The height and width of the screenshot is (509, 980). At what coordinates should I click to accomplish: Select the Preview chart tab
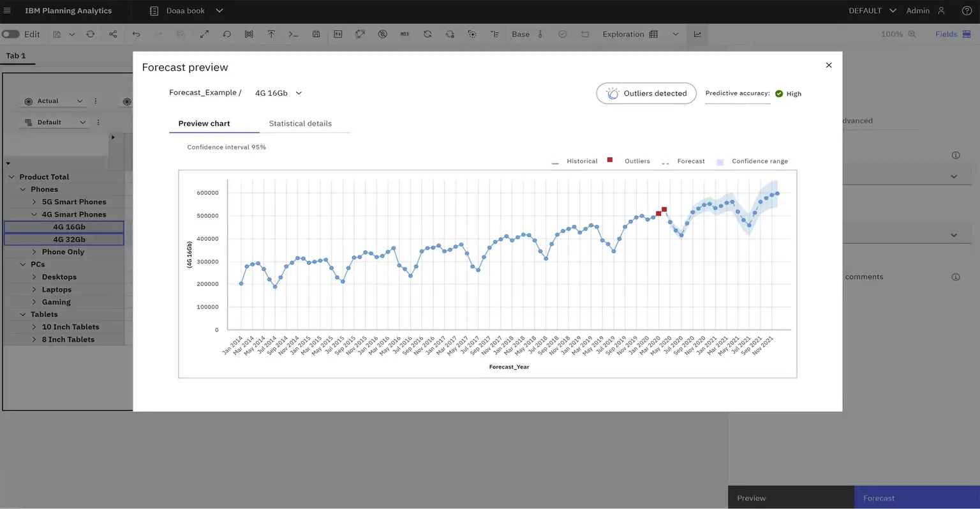point(204,124)
